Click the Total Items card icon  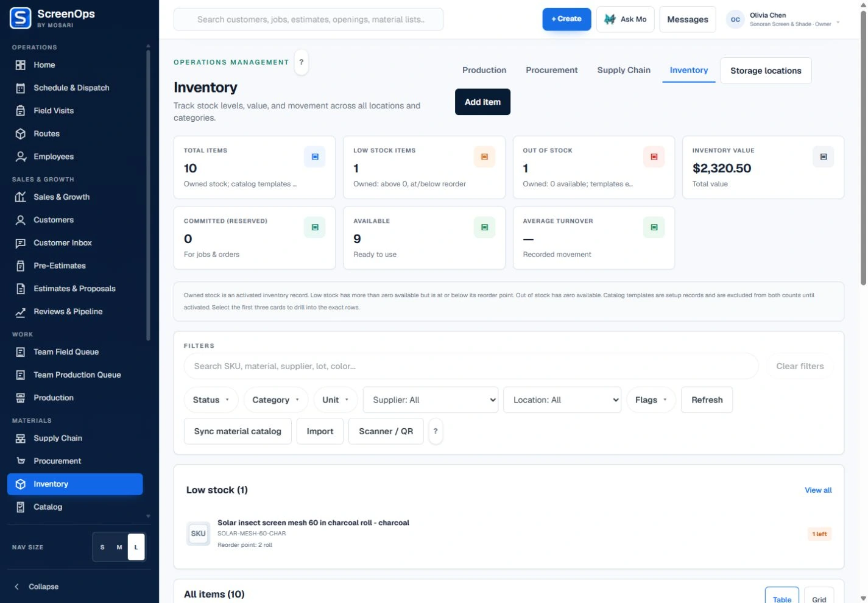coord(315,157)
